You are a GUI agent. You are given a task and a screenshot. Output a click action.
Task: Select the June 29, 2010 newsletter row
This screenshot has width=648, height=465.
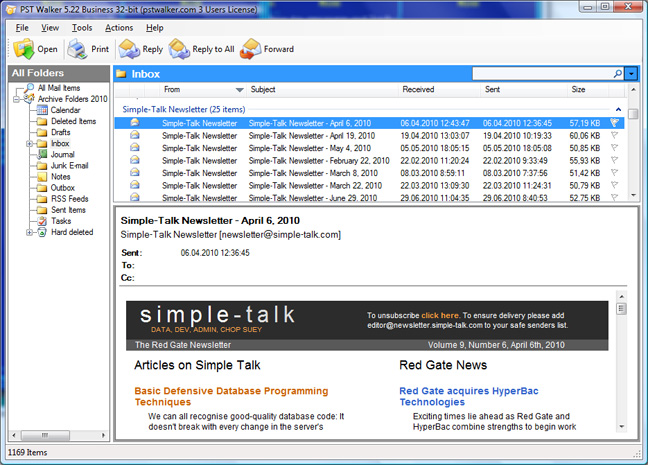point(369,197)
